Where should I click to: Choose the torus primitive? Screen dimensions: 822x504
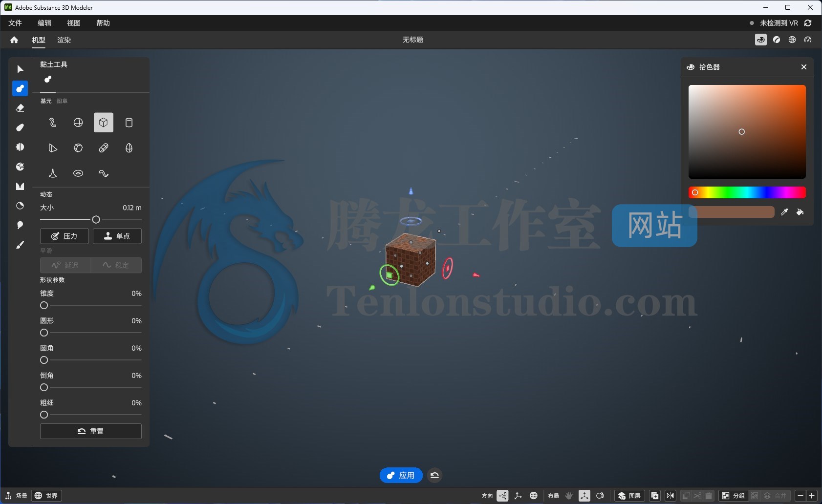tap(78, 173)
